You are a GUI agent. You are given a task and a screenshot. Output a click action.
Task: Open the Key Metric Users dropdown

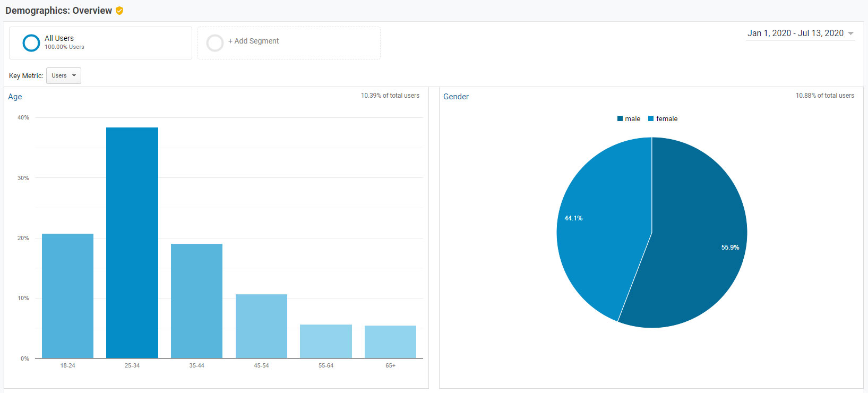pos(64,75)
